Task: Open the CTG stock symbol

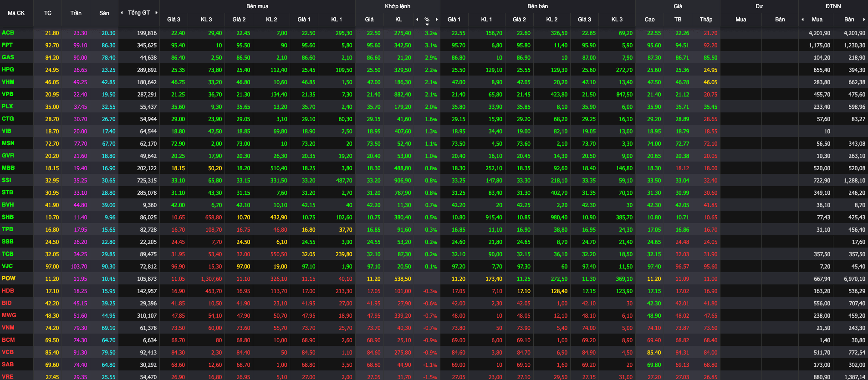Action: click(x=8, y=119)
